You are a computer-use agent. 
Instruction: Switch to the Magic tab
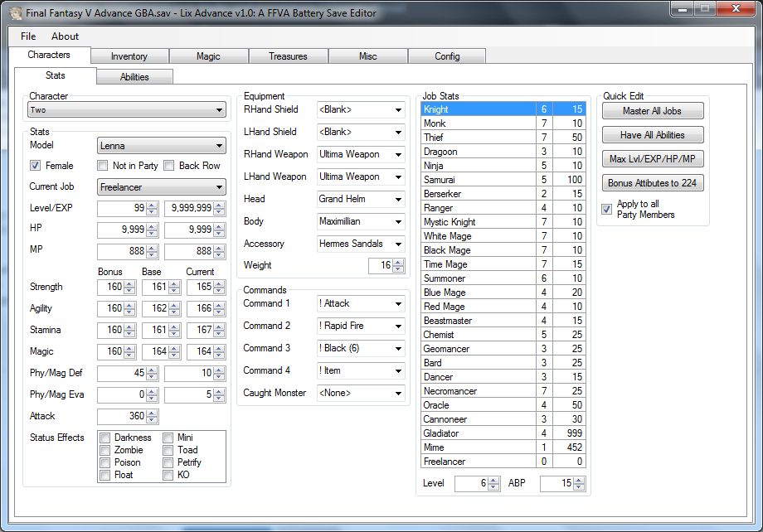[x=209, y=56]
